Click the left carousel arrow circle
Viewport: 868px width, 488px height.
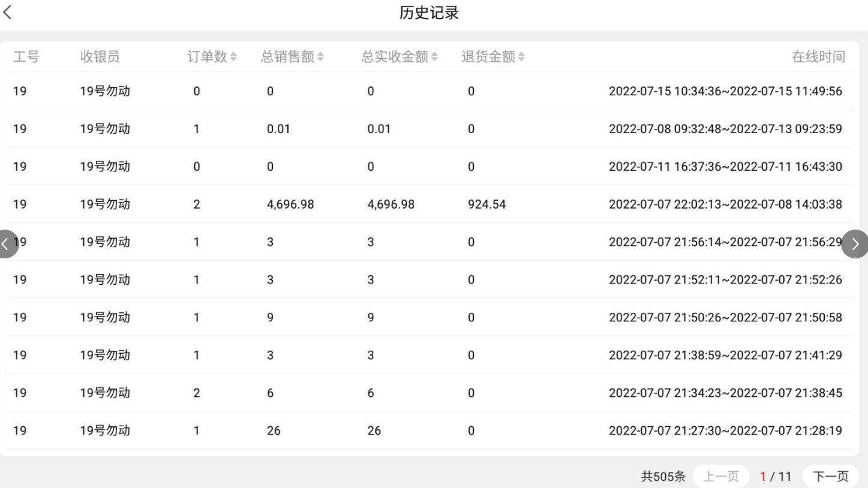6,244
